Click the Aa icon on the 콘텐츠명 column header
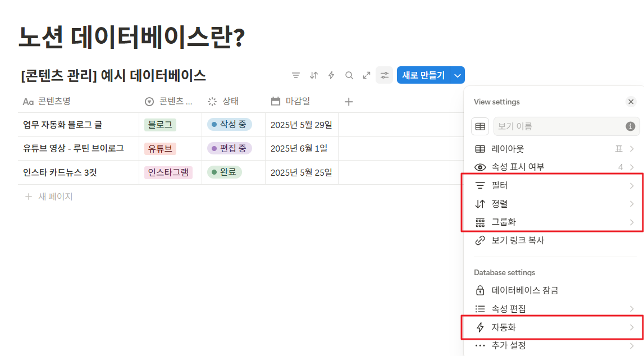644x356 pixels. (26, 101)
